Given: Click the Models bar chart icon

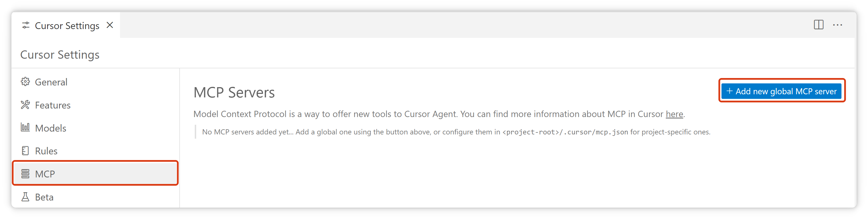Looking at the screenshot, I should pos(25,128).
